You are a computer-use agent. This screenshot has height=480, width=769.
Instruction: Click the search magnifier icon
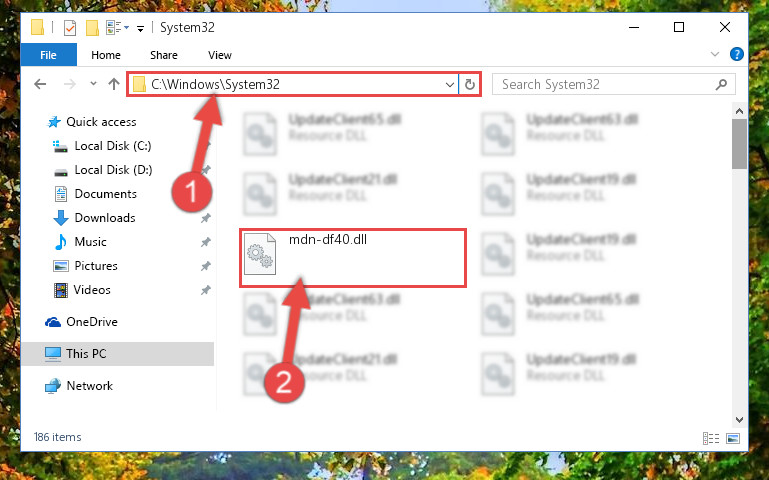coord(721,84)
